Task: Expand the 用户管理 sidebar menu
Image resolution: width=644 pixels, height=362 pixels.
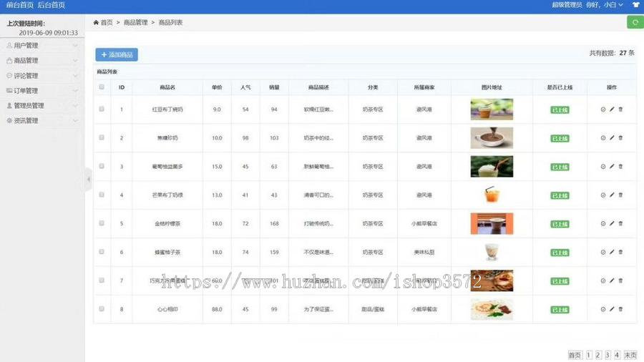Action: [x=42, y=46]
